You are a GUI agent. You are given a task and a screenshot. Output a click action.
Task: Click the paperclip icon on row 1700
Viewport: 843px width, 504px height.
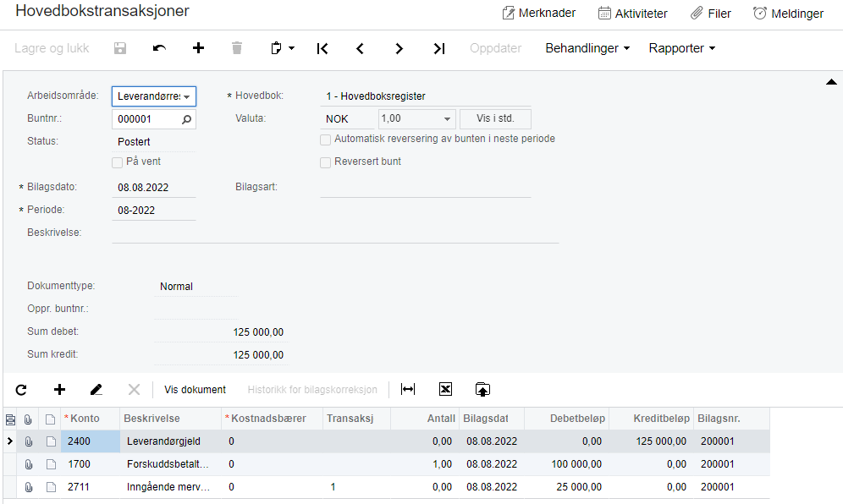(x=29, y=464)
